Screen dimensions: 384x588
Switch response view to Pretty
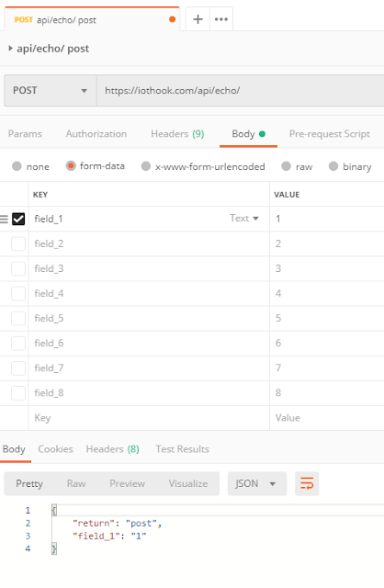[x=29, y=483]
